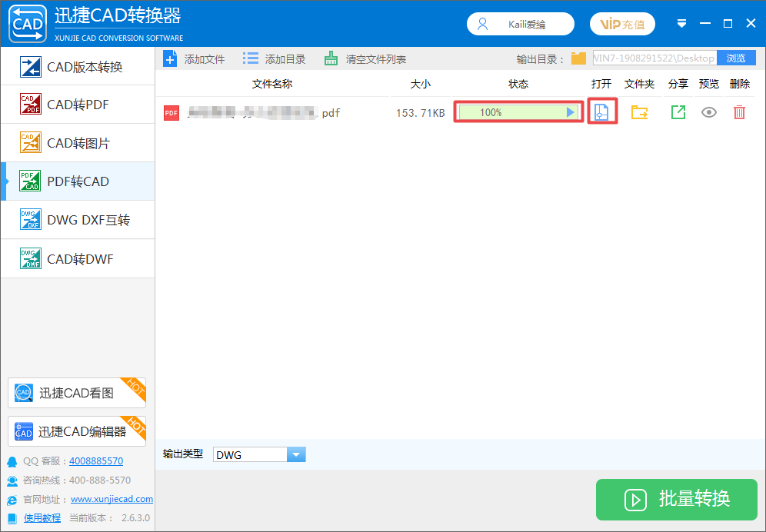
Task: Click the 153.71KB file size cell
Action: 421,113
